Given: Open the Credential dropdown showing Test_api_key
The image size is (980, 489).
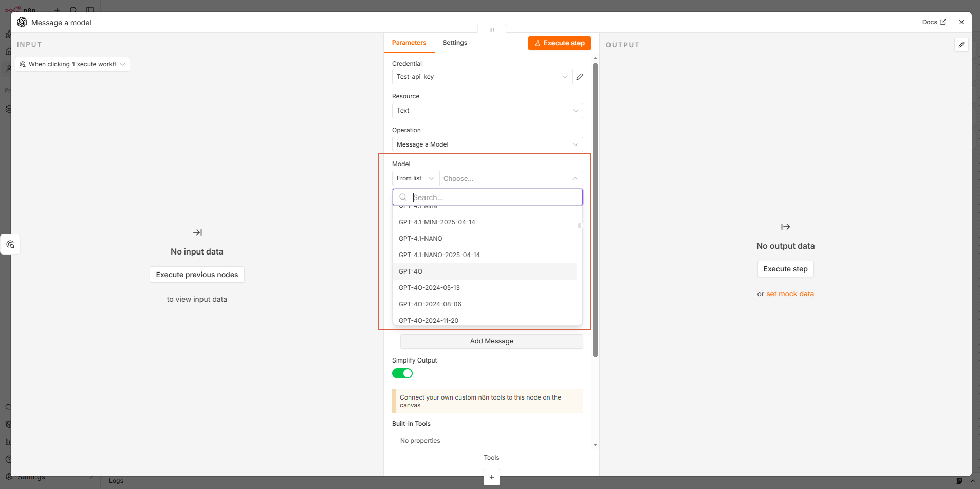Looking at the screenshot, I should tap(482, 77).
